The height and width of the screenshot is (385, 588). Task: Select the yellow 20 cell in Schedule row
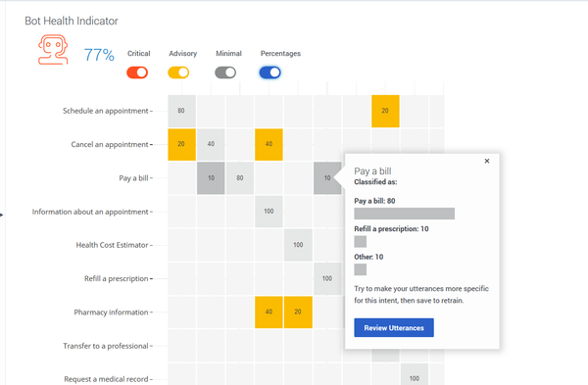click(385, 111)
